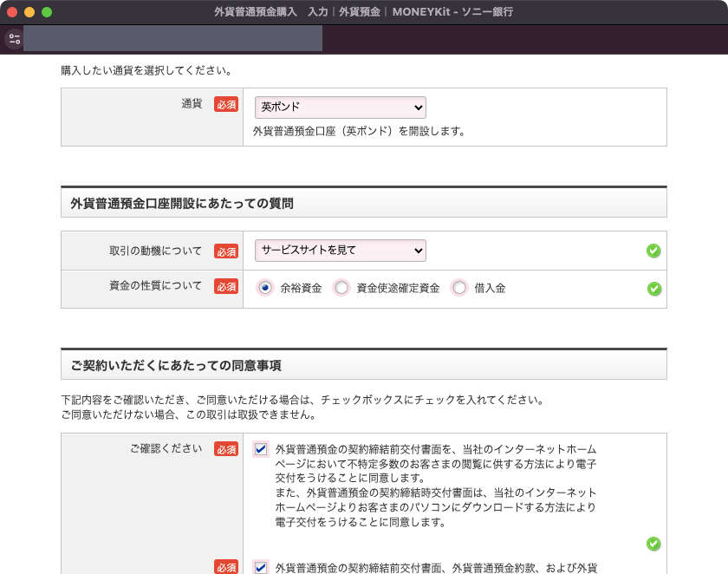Click the 必須 badge next to 資金の性質について
The height and width of the screenshot is (574, 728).
pos(226,286)
